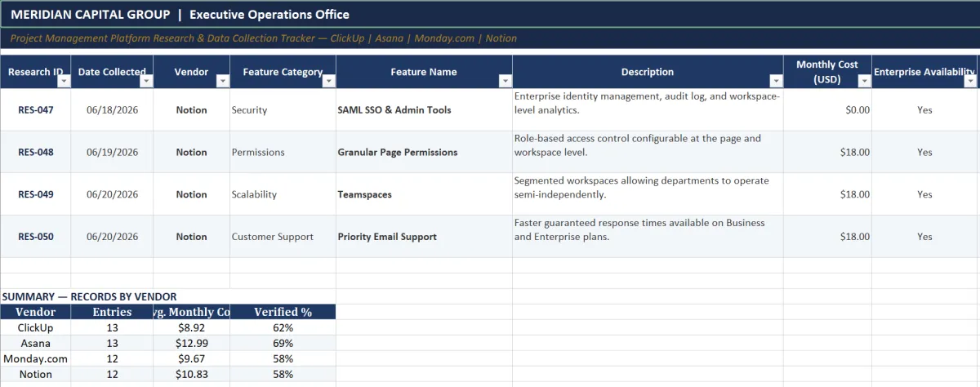Select the Faster guaranteed response times description
Screen dimensions: 980x387
648,237
